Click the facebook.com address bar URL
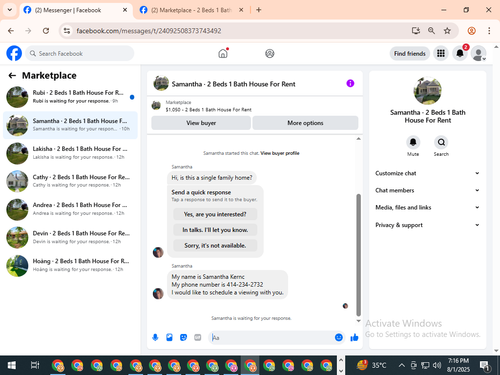 pyautogui.click(x=149, y=31)
